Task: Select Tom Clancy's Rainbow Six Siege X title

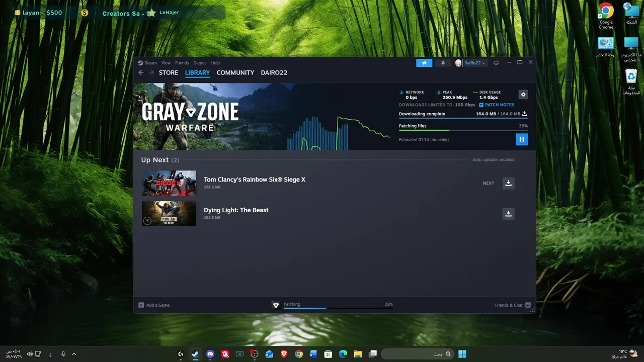Action: (x=255, y=179)
